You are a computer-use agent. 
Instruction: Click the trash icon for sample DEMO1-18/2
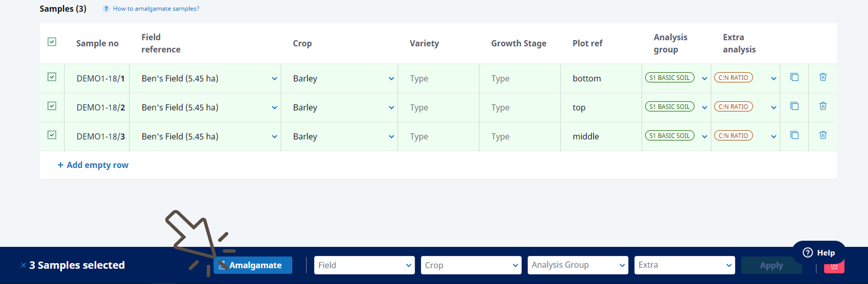pos(822,106)
